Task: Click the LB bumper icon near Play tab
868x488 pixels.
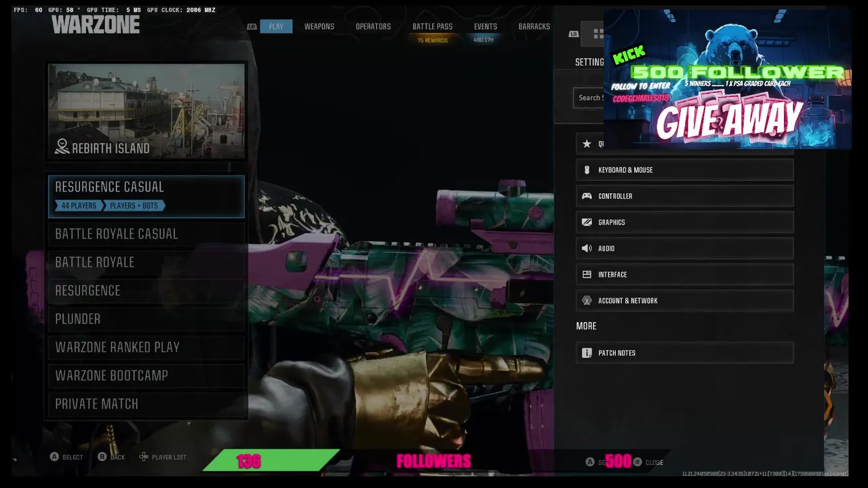Action: pyautogui.click(x=252, y=26)
